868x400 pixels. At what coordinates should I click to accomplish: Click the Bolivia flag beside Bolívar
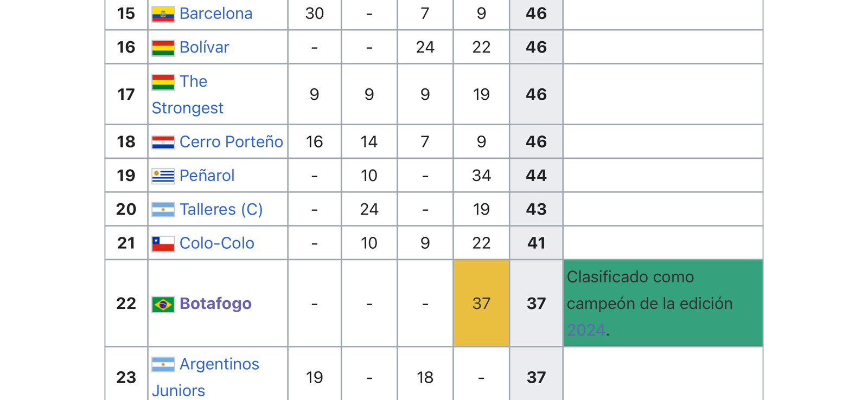163,48
